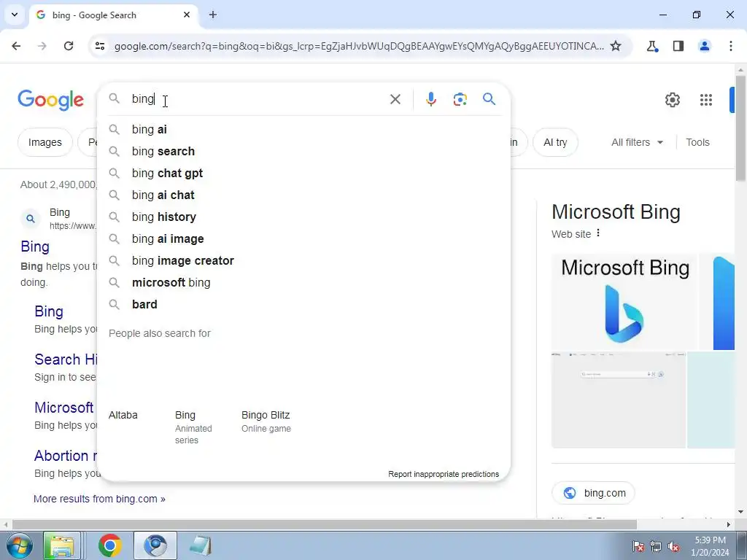Open the Bingo Blitz Online game suggestion
This screenshot has height=560, width=747.
pyautogui.click(x=266, y=421)
